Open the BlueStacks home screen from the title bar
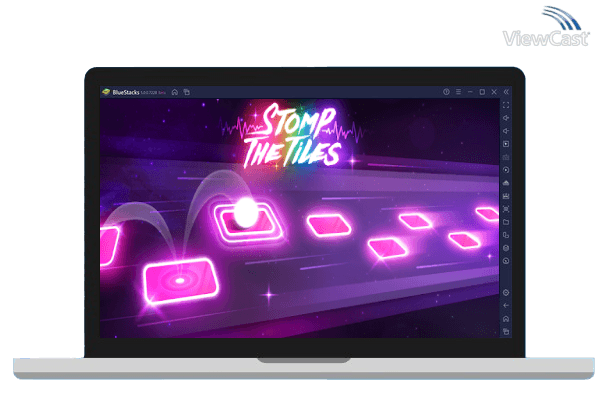Image resolution: width=602 pixels, height=414 pixels. [175, 92]
